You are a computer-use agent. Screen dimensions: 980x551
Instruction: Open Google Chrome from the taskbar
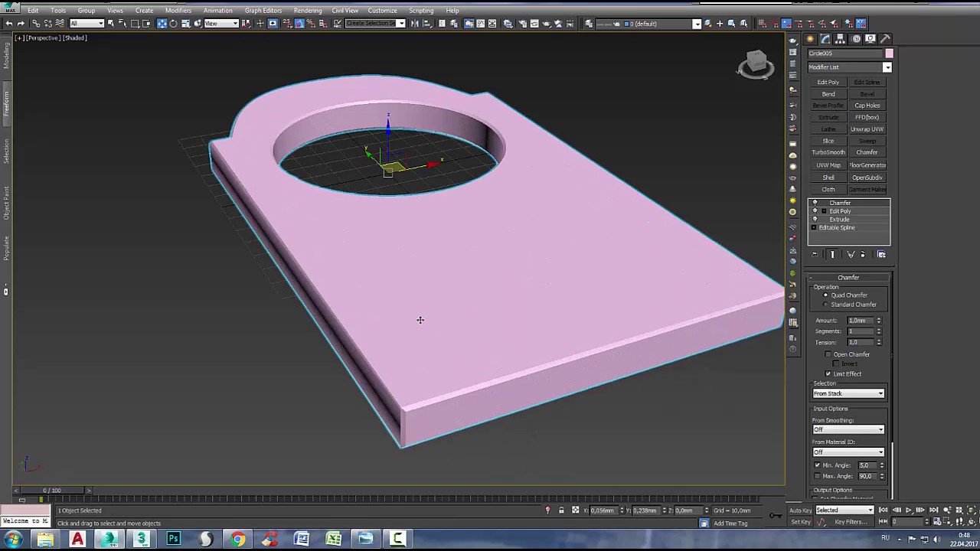point(238,540)
